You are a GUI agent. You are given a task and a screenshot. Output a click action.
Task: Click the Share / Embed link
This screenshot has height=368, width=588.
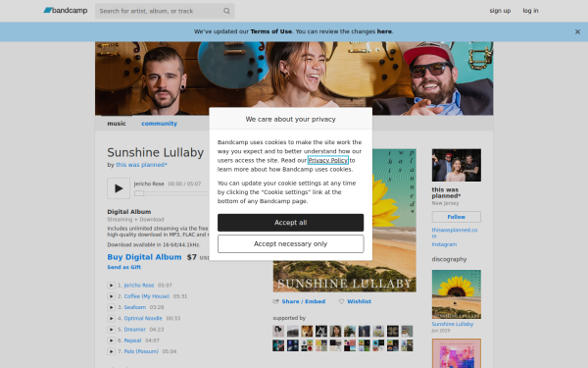click(x=304, y=301)
